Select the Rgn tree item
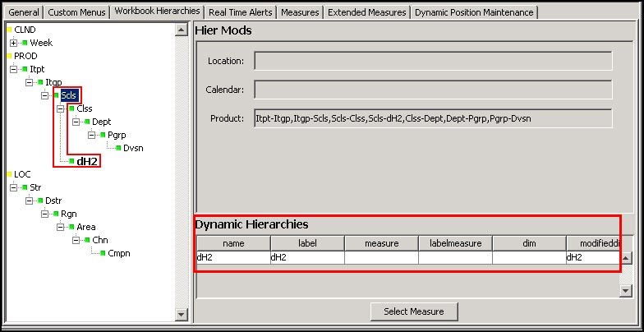This screenshot has height=332, width=644. 69,214
